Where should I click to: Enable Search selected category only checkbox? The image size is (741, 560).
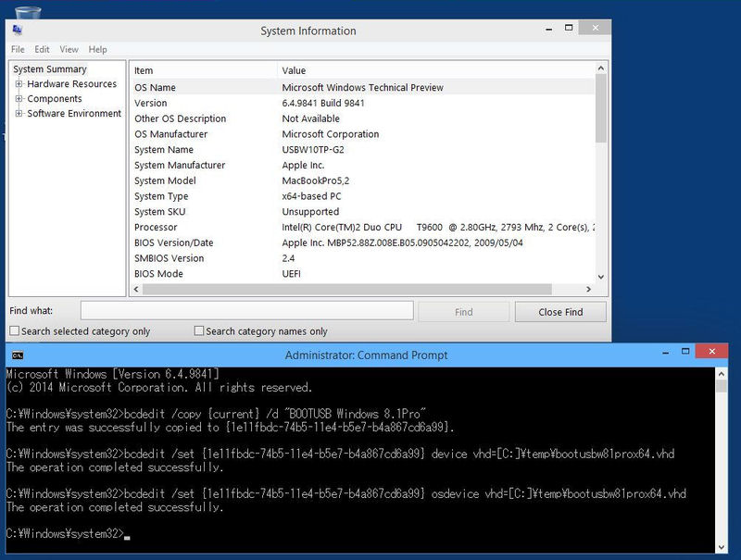(15, 331)
